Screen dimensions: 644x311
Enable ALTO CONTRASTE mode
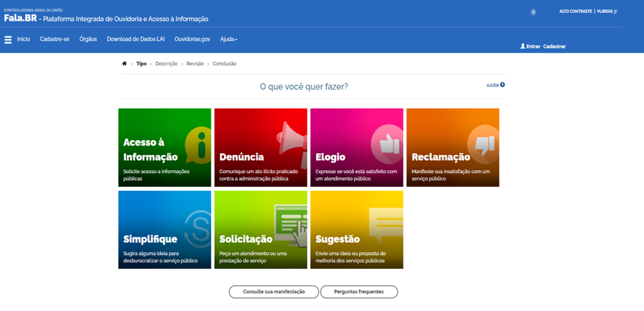pos(575,11)
